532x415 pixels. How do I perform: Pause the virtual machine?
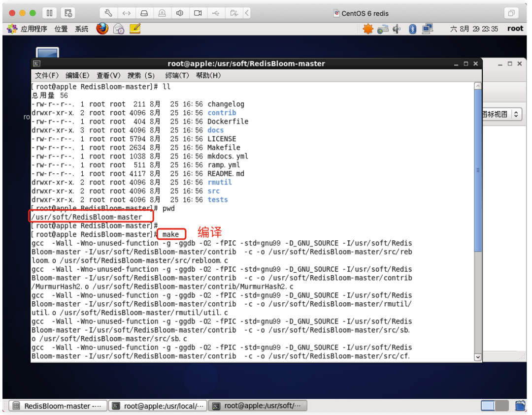click(50, 13)
